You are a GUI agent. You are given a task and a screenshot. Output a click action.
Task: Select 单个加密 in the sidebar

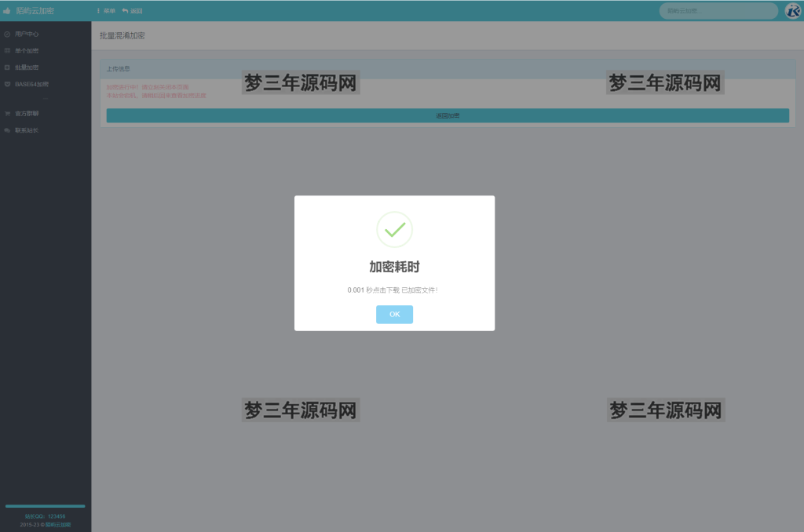[27, 51]
